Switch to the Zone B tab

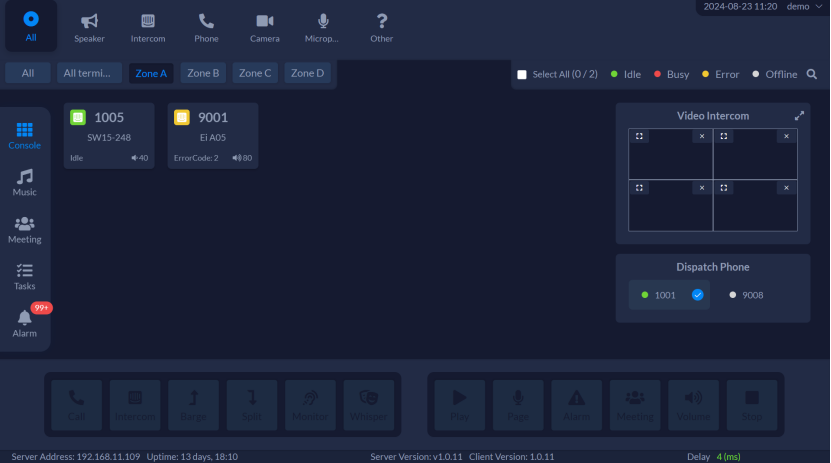pyautogui.click(x=203, y=73)
